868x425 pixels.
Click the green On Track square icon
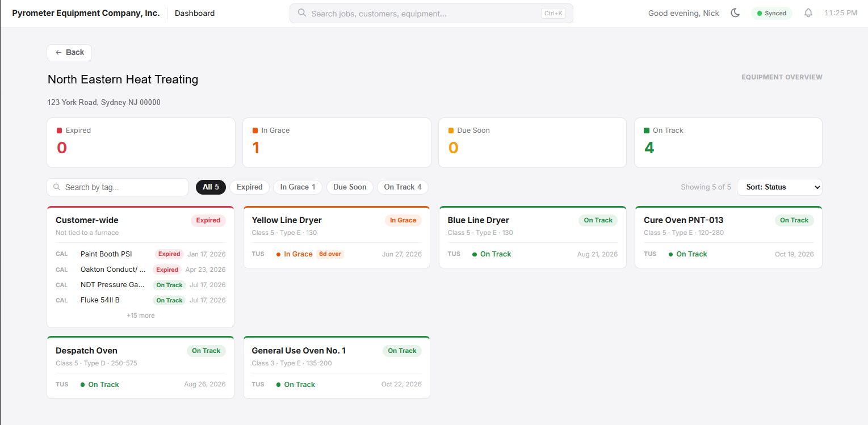(x=647, y=131)
